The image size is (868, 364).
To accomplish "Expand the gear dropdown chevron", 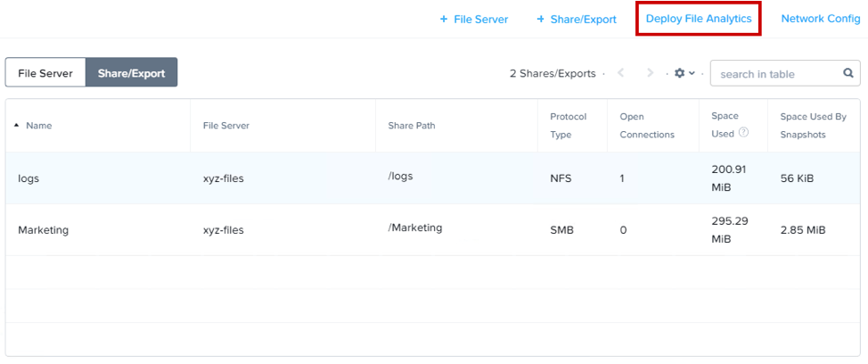I will click(692, 73).
